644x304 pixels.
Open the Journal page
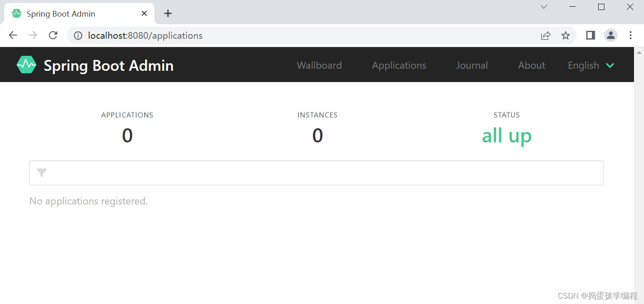point(472,65)
